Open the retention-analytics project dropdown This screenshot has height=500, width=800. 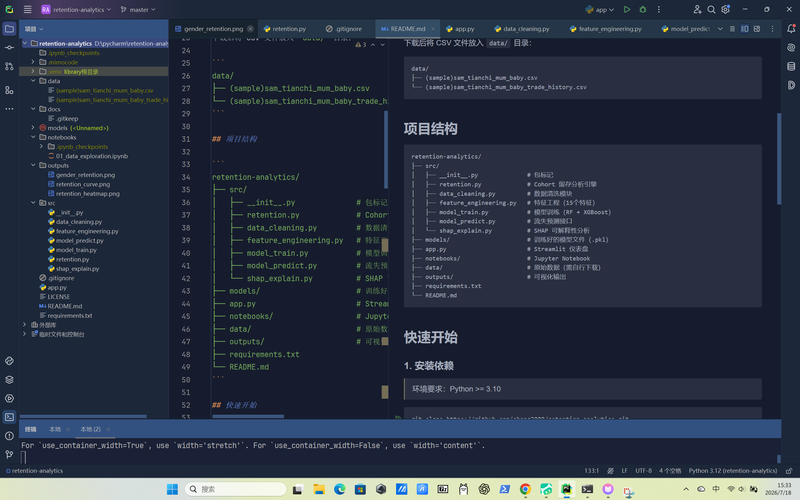coord(76,9)
